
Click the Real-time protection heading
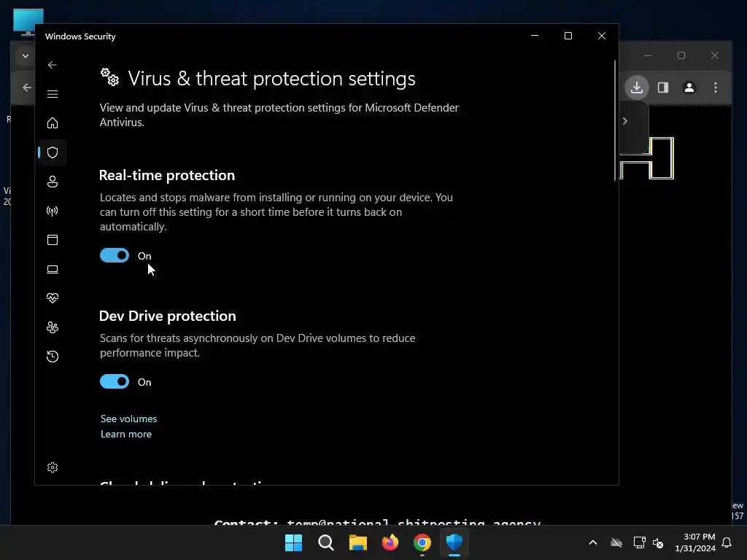click(167, 175)
